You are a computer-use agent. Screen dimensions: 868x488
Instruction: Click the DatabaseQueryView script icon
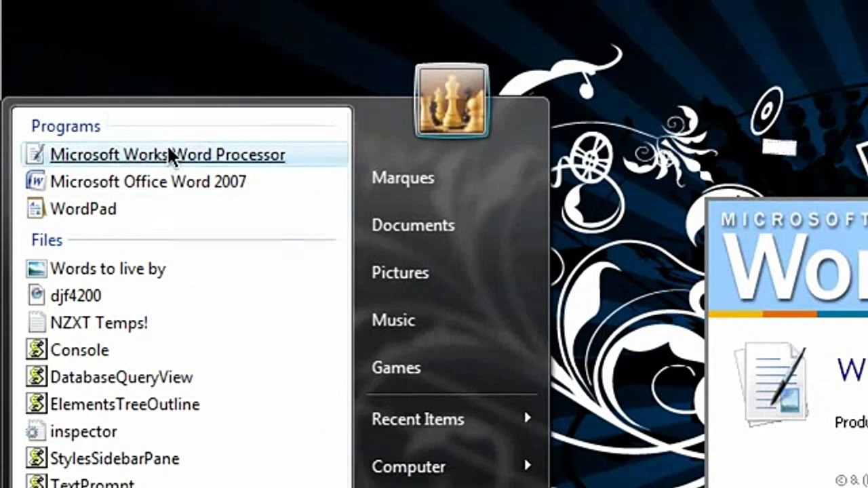pos(36,377)
